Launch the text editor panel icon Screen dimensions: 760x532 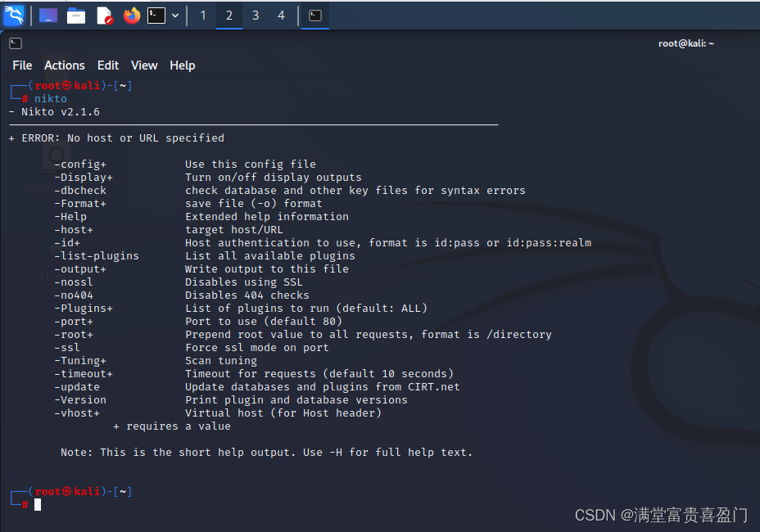(105, 16)
